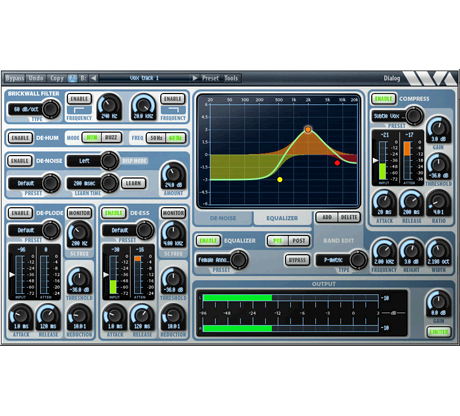The width and height of the screenshot is (460, 416).
Task: Click the low-pass filter shape icon
Action: tap(173, 110)
